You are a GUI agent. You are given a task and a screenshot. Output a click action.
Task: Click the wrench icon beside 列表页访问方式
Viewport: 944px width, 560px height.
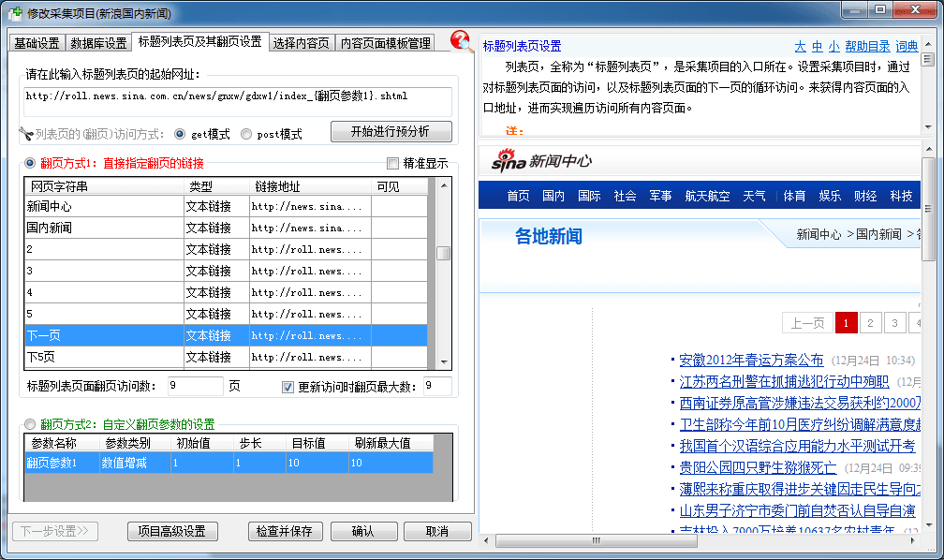(25, 133)
